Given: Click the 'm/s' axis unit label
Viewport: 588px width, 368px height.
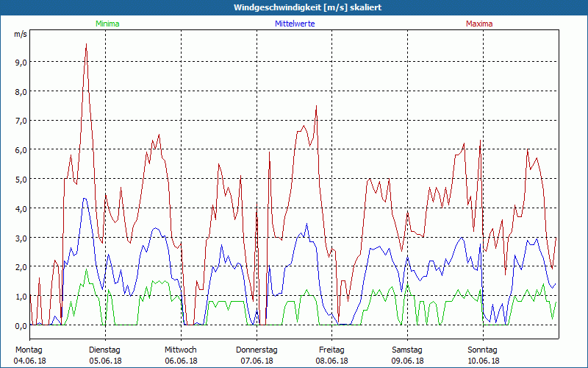Looking at the screenshot, I should point(21,34).
